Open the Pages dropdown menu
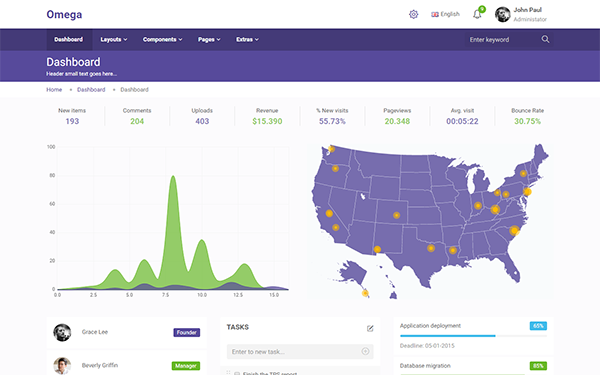 (x=209, y=39)
